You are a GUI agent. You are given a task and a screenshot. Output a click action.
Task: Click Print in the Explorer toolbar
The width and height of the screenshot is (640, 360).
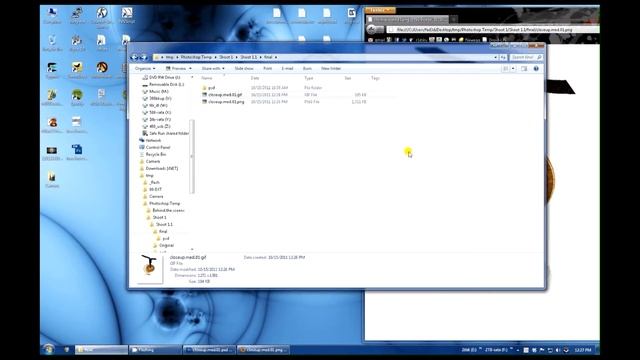click(267, 69)
